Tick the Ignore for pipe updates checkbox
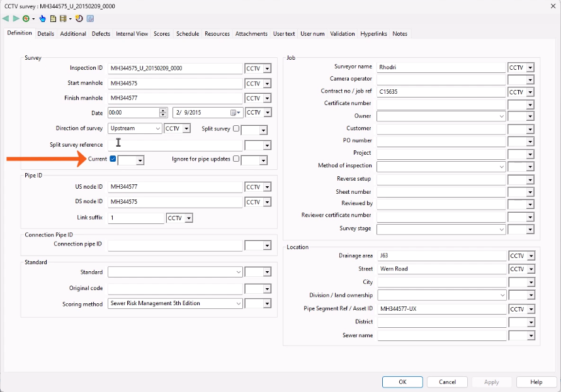This screenshot has height=392, width=561. 235,159
